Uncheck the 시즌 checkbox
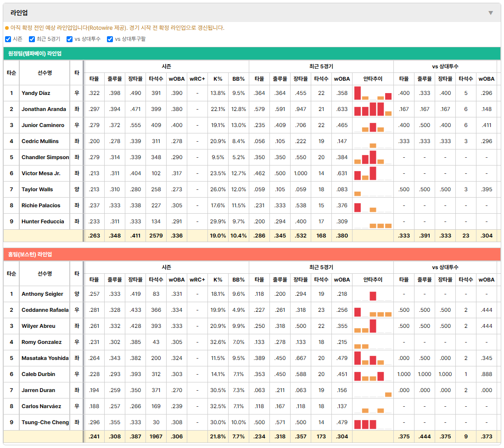The width and height of the screenshot is (504, 448). pos(8,39)
